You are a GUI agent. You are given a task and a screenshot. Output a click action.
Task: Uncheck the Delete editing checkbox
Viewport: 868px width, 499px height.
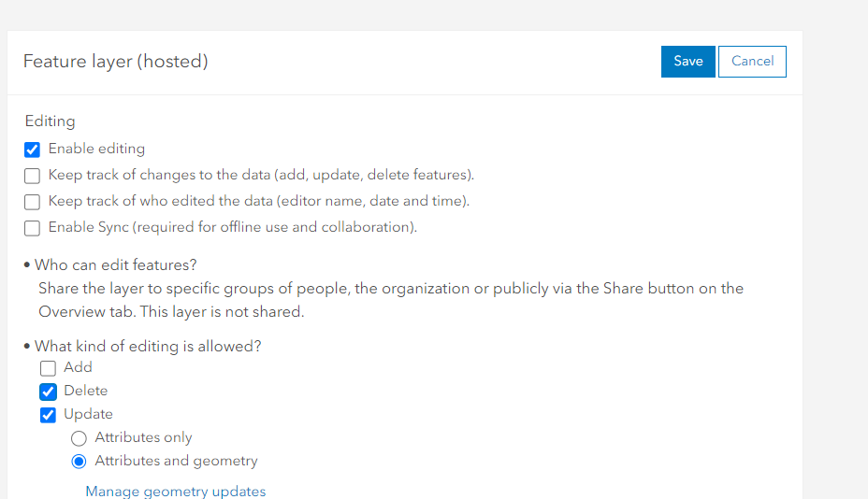pos(49,392)
